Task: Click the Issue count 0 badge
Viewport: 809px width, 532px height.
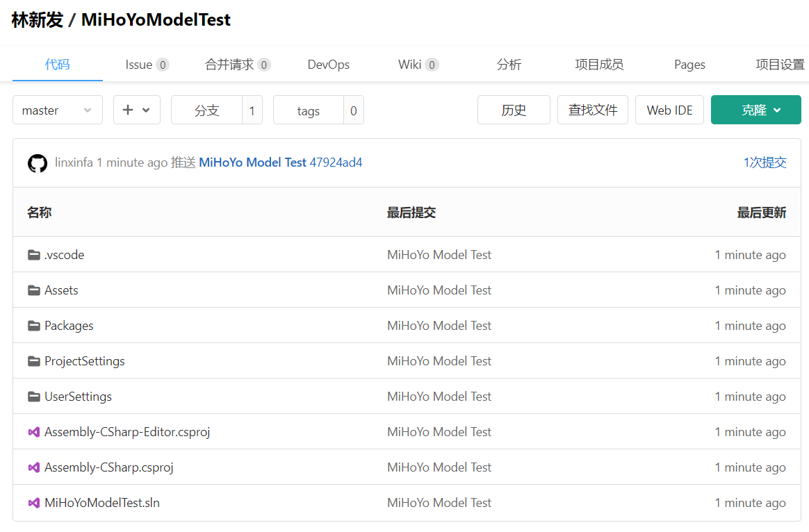Action: tap(163, 65)
